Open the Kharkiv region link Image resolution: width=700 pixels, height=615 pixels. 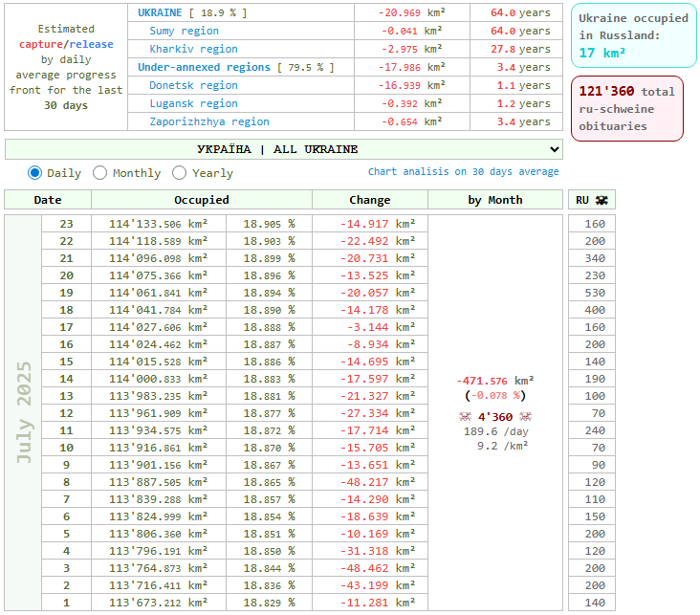coord(193,49)
